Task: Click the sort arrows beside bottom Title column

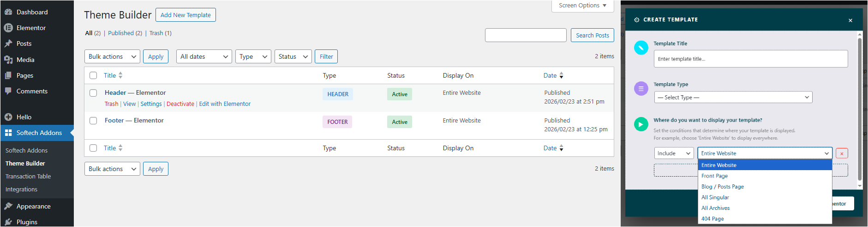Action: pos(120,148)
